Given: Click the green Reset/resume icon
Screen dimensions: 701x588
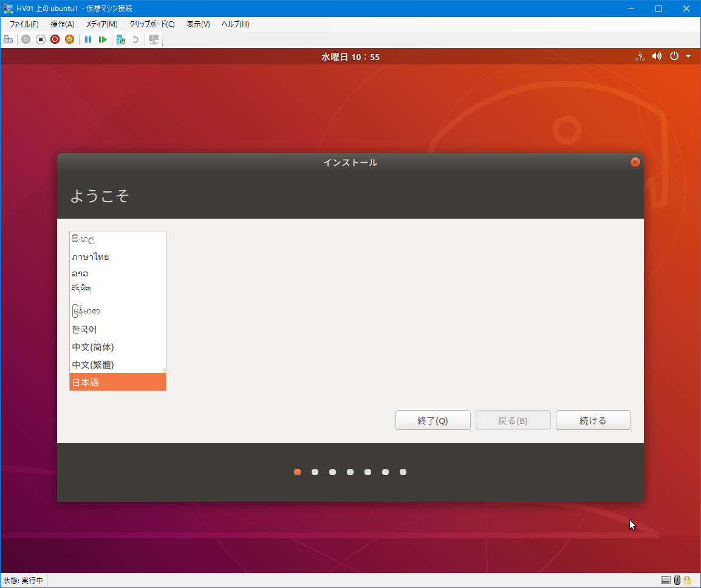Looking at the screenshot, I should coord(103,39).
